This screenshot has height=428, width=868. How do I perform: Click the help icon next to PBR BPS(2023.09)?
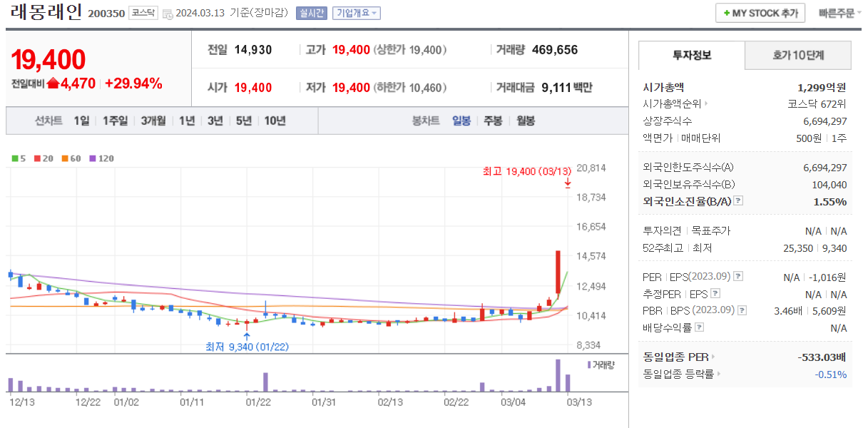click(742, 310)
